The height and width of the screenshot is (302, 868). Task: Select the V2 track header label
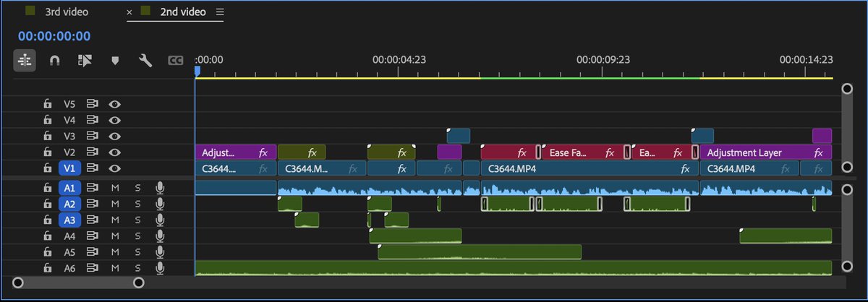69,152
